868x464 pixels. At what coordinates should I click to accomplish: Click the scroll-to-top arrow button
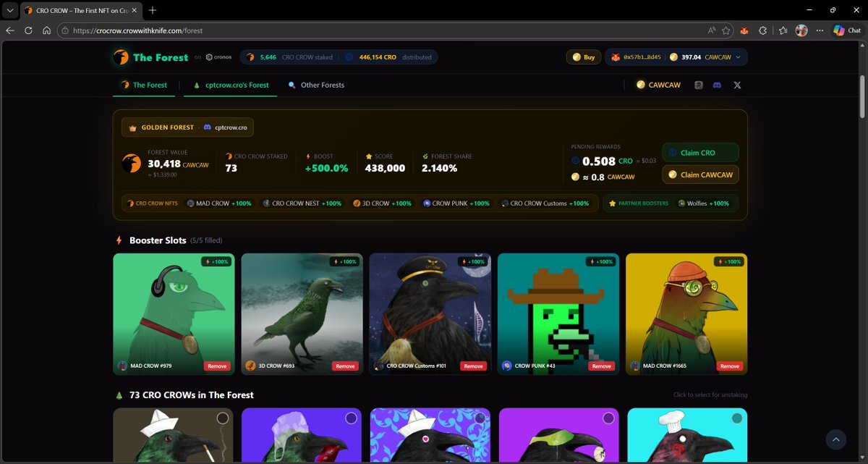point(836,439)
